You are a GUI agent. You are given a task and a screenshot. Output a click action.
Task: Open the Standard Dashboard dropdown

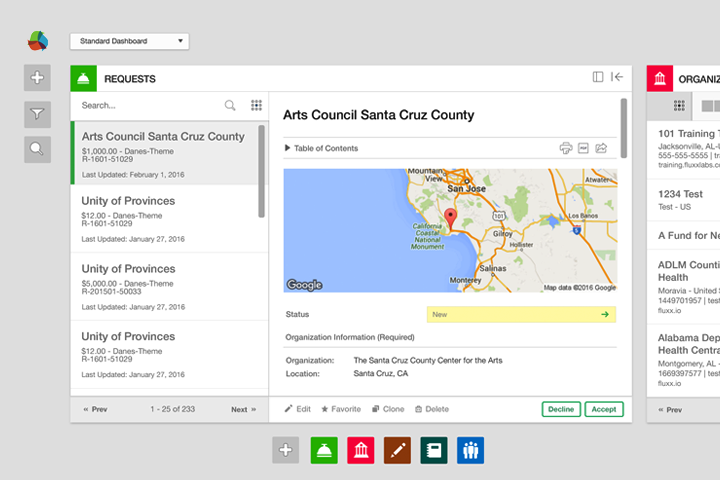129,41
